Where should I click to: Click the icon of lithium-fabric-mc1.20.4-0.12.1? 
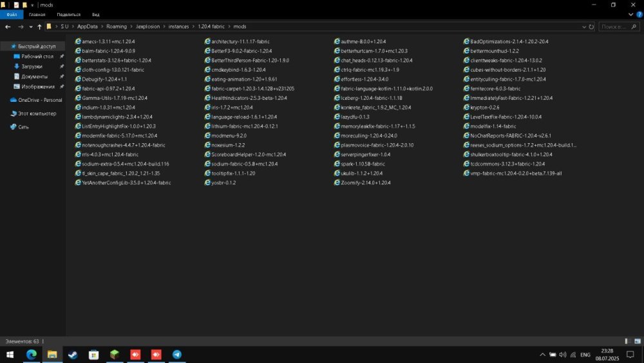click(x=207, y=126)
